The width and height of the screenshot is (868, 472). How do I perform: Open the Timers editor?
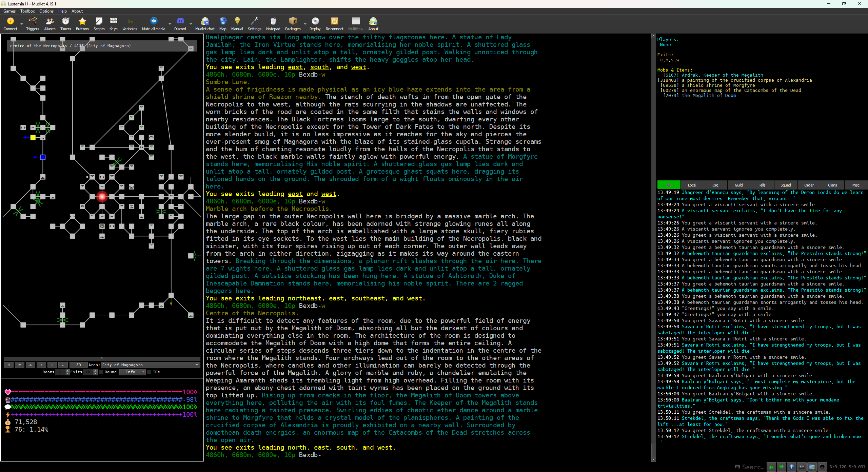click(x=65, y=23)
